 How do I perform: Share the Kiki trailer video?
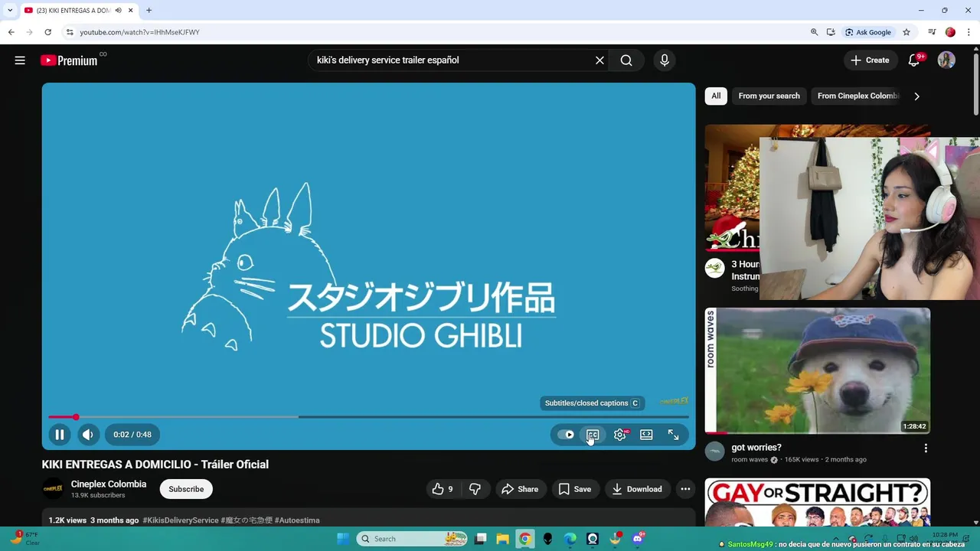click(x=520, y=489)
